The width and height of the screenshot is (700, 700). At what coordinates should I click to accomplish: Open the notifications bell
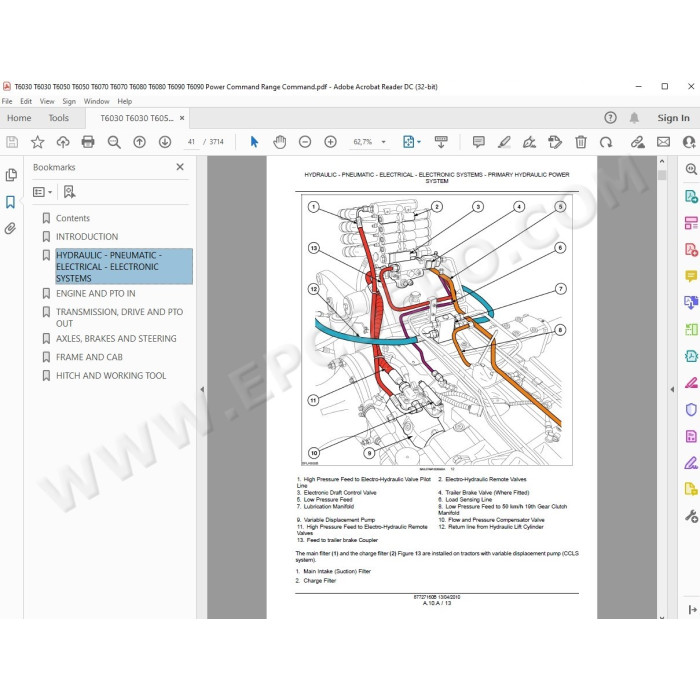pyautogui.click(x=634, y=118)
